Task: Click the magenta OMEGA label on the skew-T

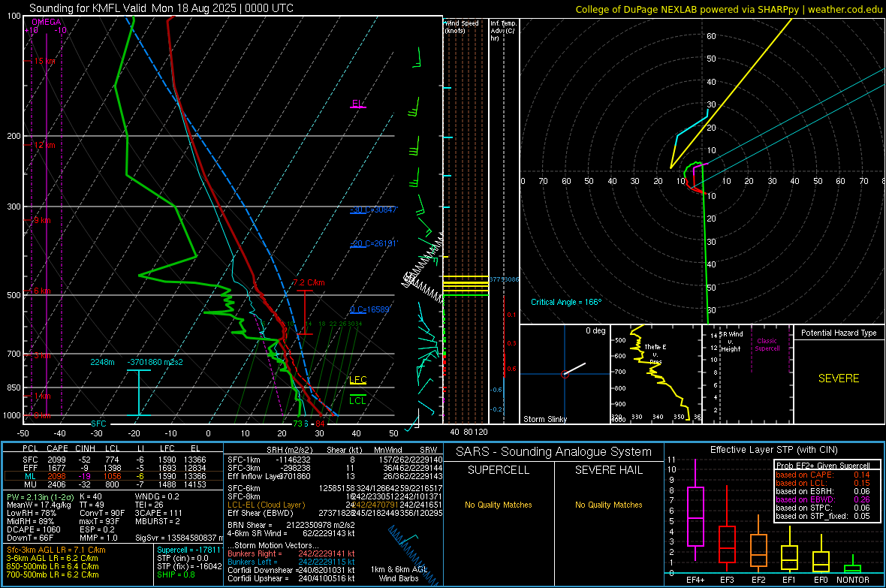Action: (x=46, y=22)
